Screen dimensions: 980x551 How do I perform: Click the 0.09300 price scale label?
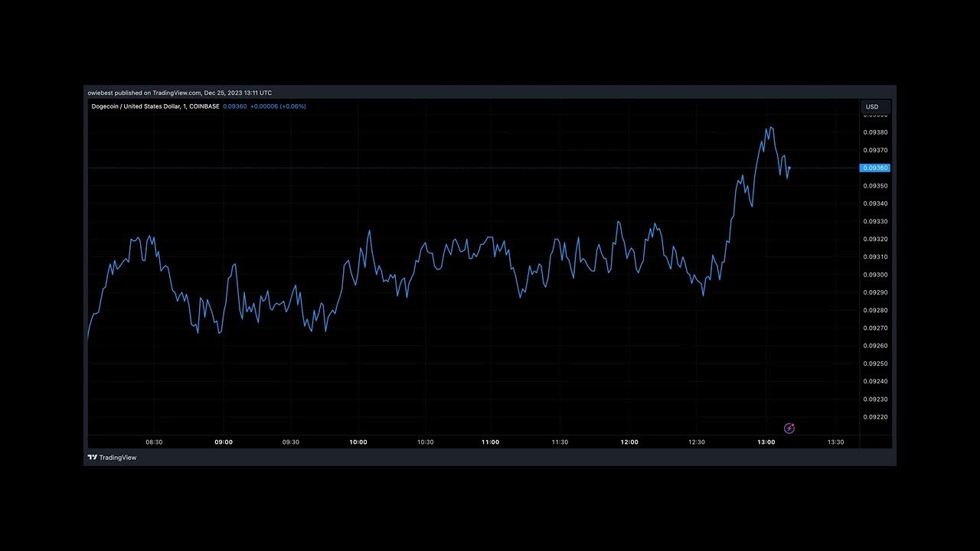[x=875, y=275]
